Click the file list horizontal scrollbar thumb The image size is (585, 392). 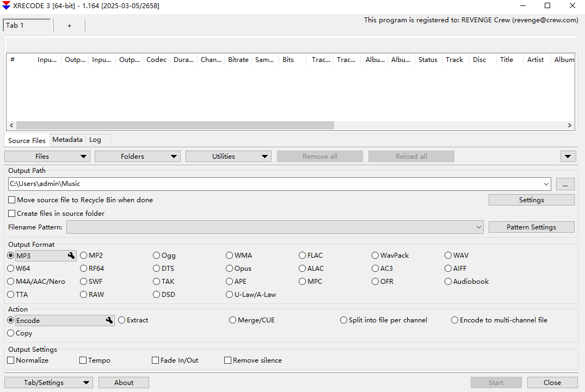[x=174, y=125]
